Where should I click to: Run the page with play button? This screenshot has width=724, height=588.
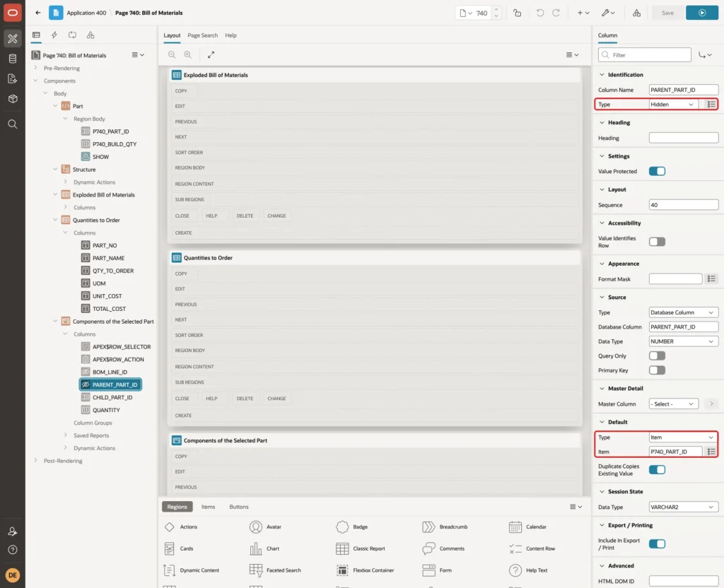pyautogui.click(x=702, y=13)
